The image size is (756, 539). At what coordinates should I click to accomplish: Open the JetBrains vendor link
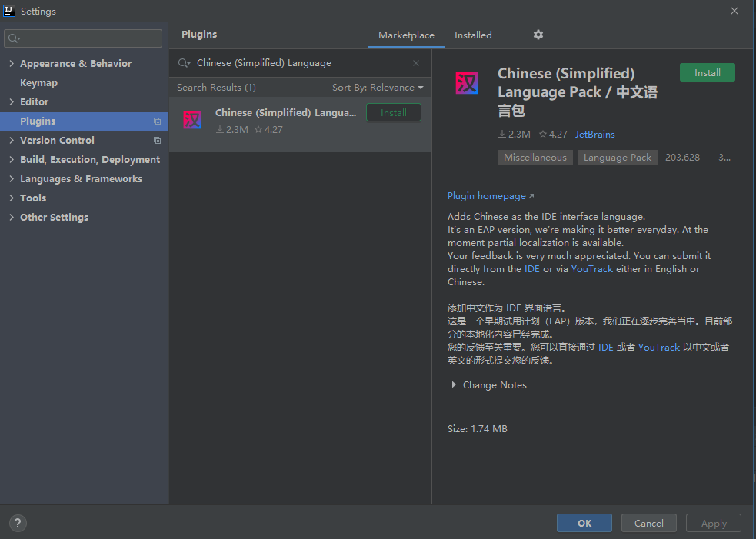coord(594,134)
